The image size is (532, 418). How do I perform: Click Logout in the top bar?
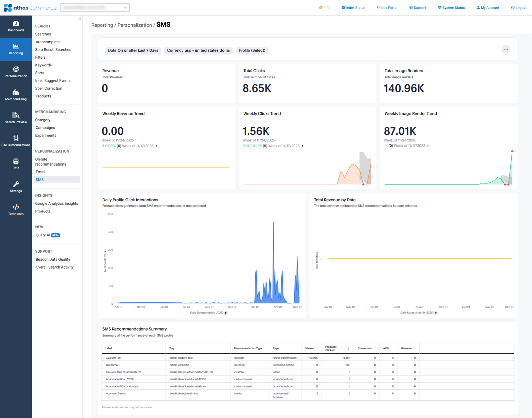[x=518, y=8]
